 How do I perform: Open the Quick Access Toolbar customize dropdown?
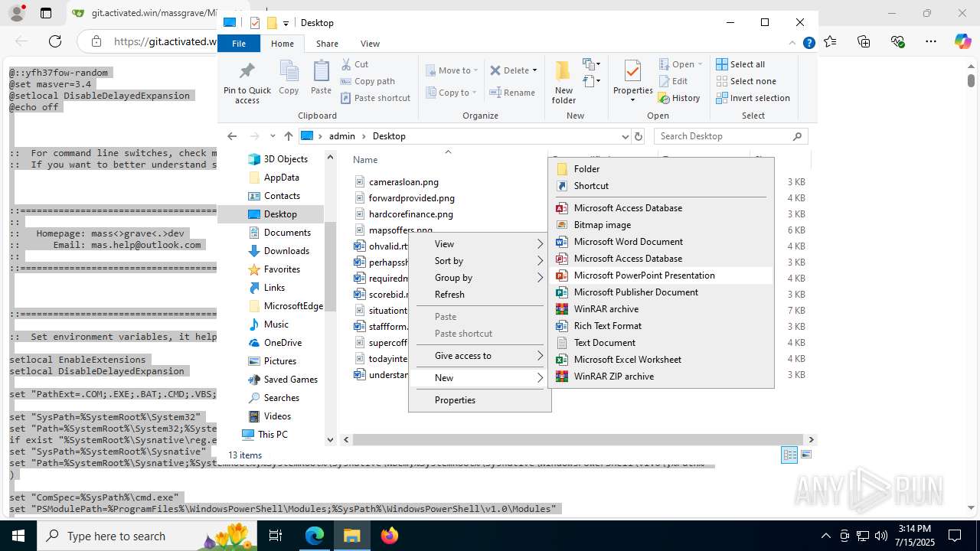(x=286, y=23)
